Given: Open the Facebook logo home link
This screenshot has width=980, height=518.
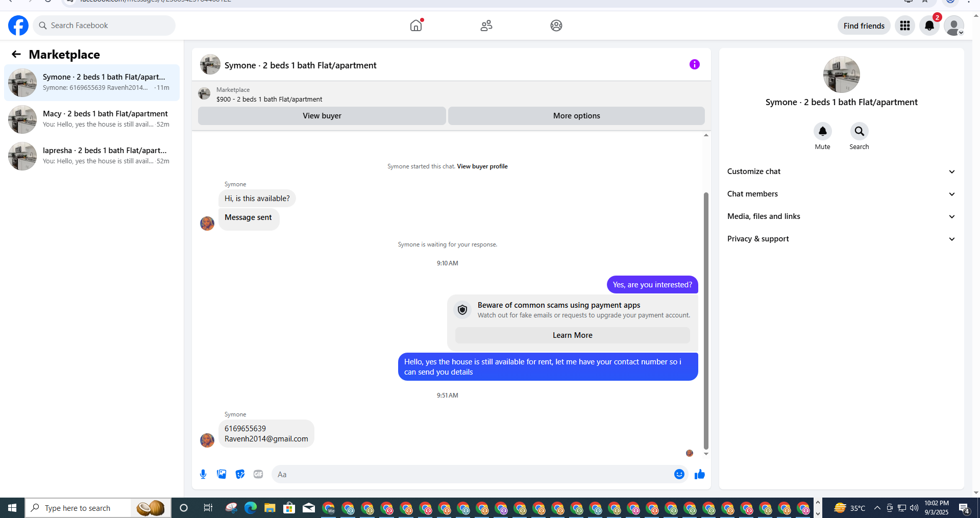Looking at the screenshot, I should 18,26.
